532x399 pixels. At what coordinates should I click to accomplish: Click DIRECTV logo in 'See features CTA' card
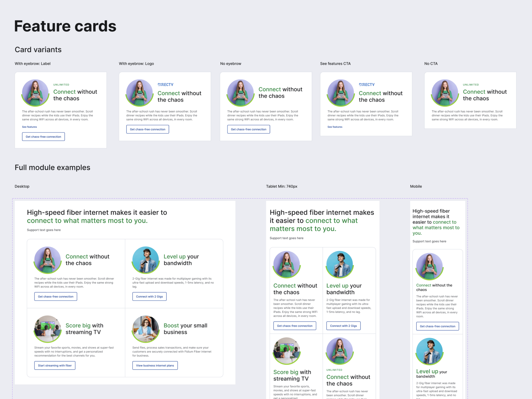point(367,85)
